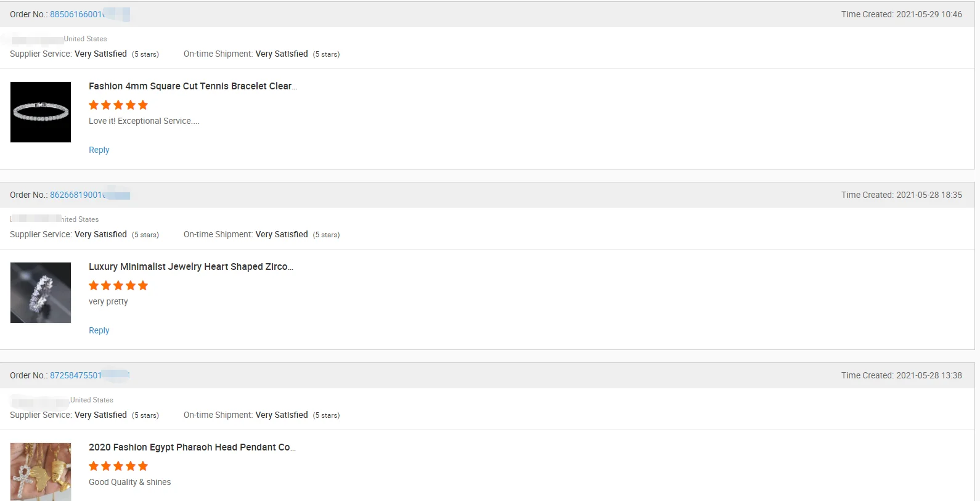The height and width of the screenshot is (501, 980).
Task: Open the Luxury Minimalist Jewelry Heart Shaped title
Action: coord(190,267)
